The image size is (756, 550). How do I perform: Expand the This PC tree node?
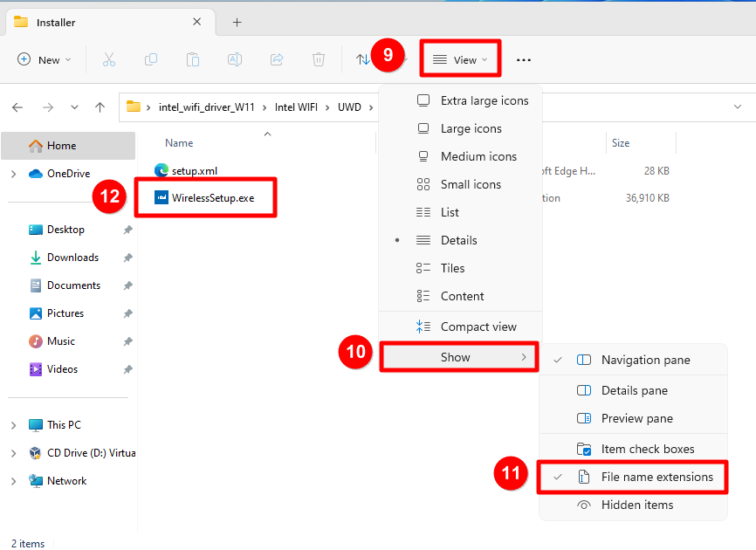tap(13, 425)
